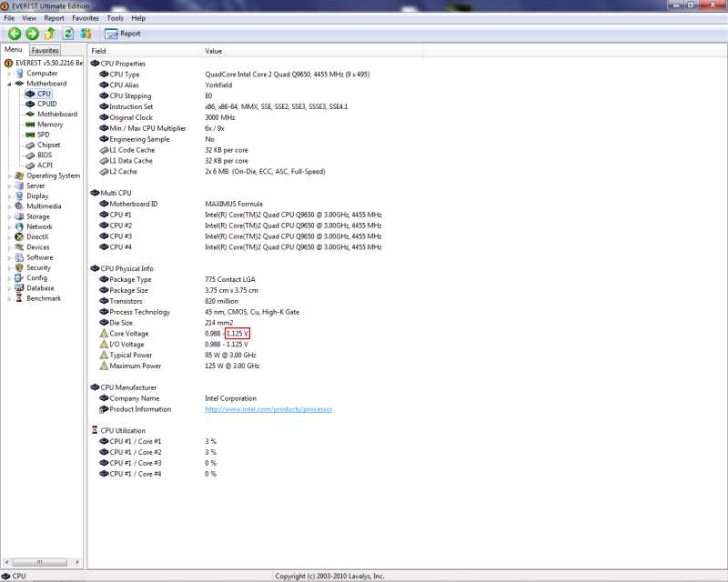Viewport: 728px width, 582px height.
Task: Expand the Config tree node
Action: click(x=9, y=278)
